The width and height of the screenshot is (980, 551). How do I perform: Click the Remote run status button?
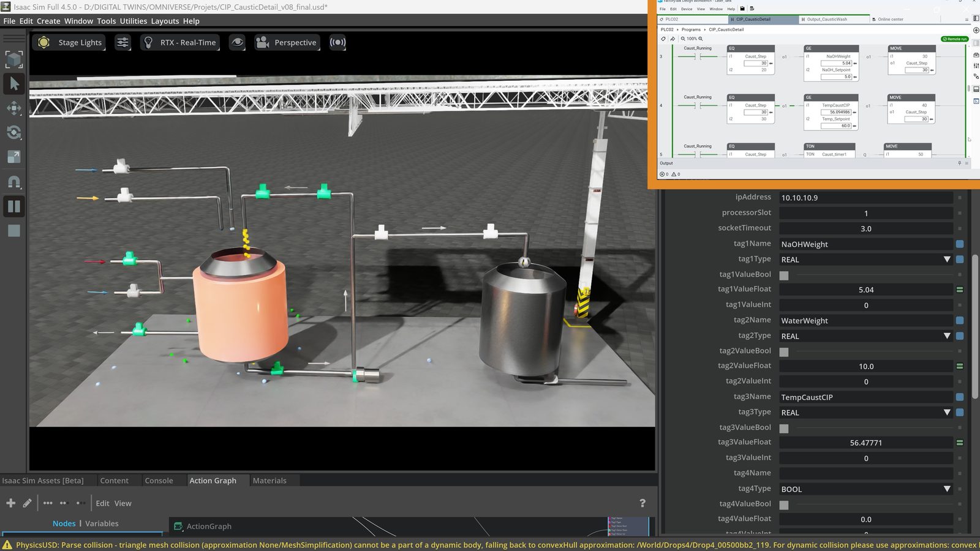tap(954, 39)
